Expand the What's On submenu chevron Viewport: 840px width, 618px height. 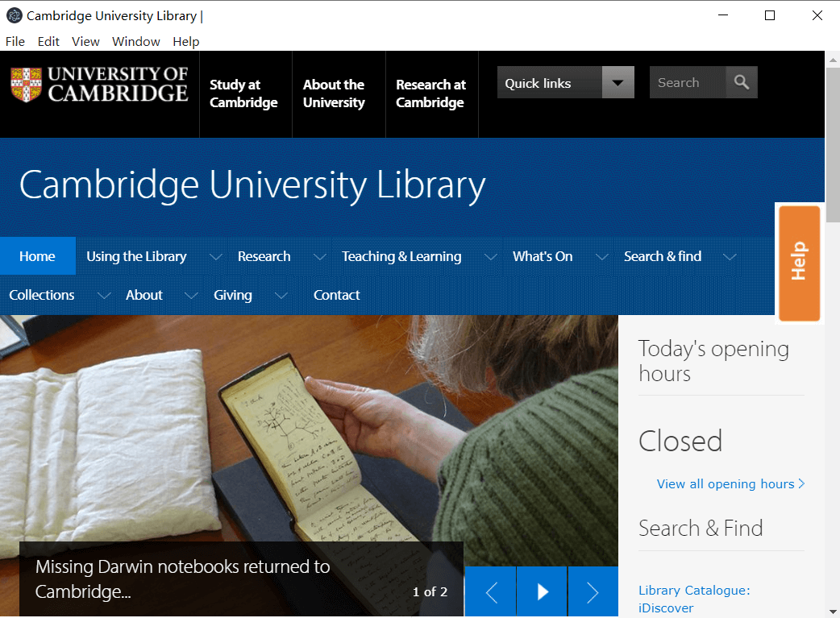(x=602, y=257)
